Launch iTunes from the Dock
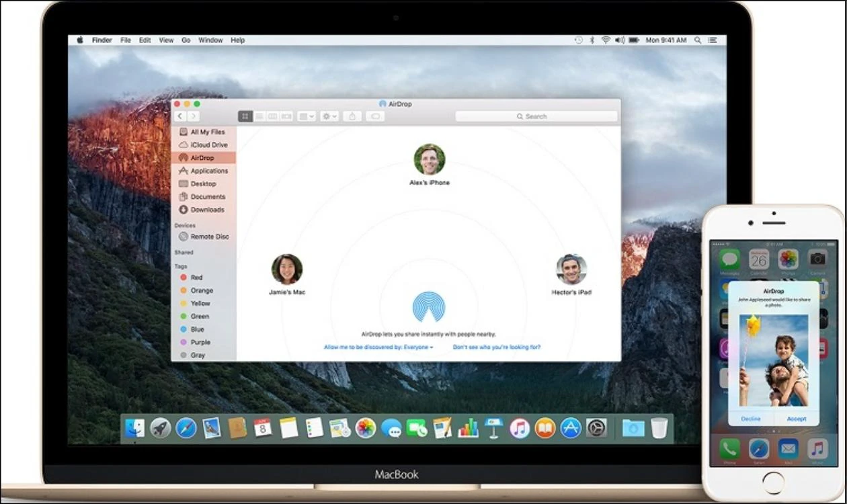 click(519, 427)
